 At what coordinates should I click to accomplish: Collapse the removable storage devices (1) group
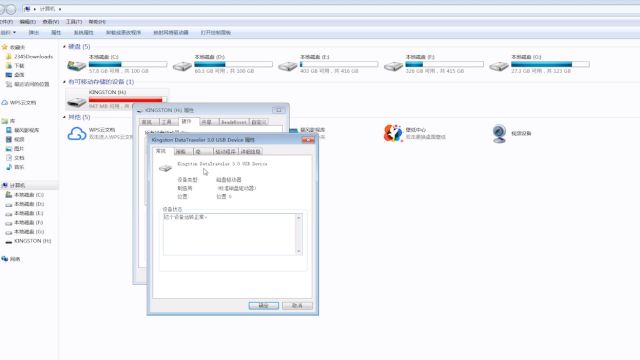64,82
